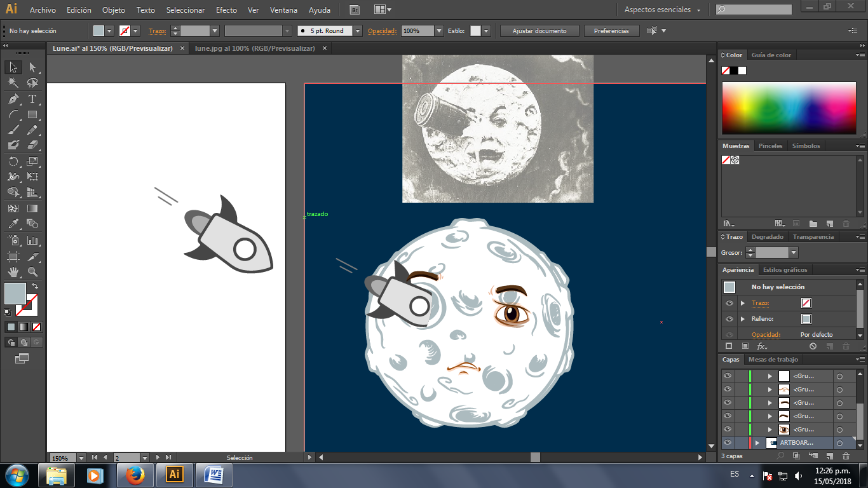Select the Pencil tool
Image resolution: width=868 pixels, height=488 pixels.
32,130
